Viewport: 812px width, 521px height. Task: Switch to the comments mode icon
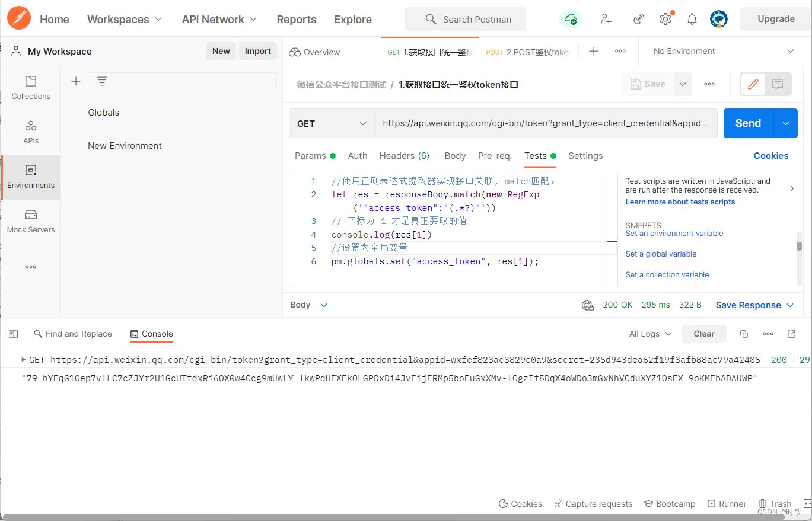[x=778, y=84]
